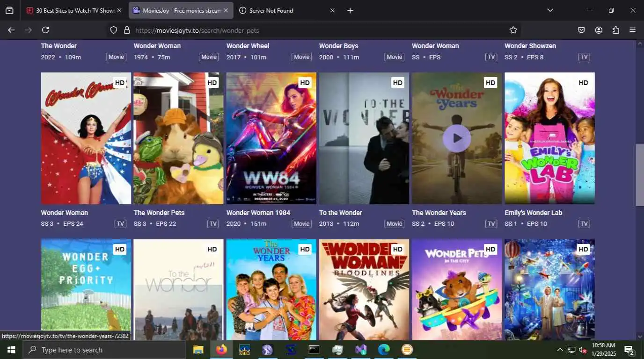
Task: View site tracking protection shield icon
Action: 113,30
